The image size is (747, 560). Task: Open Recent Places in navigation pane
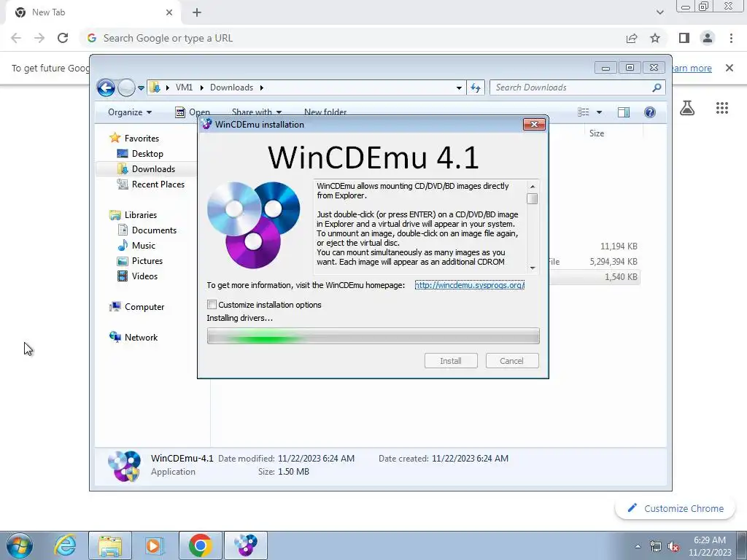pos(158,184)
